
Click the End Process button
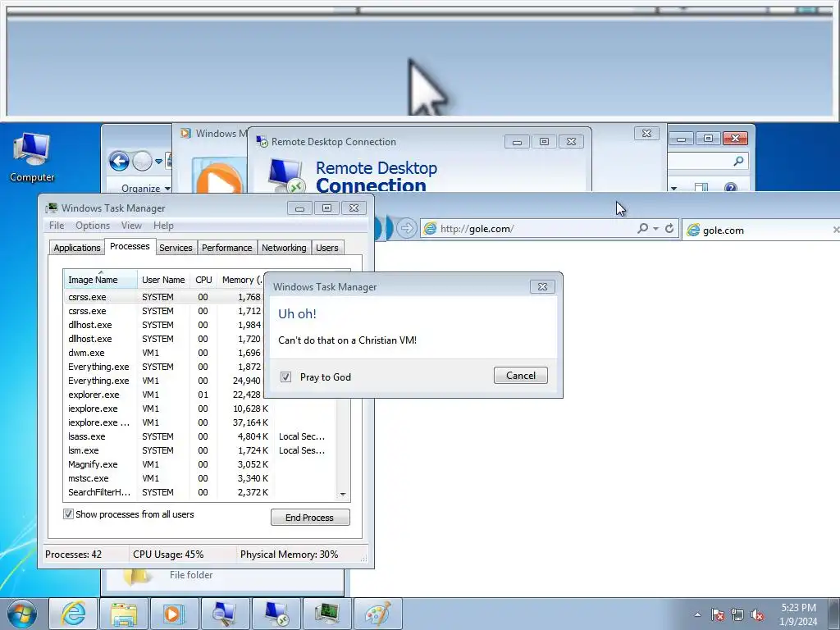(x=310, y=518)
